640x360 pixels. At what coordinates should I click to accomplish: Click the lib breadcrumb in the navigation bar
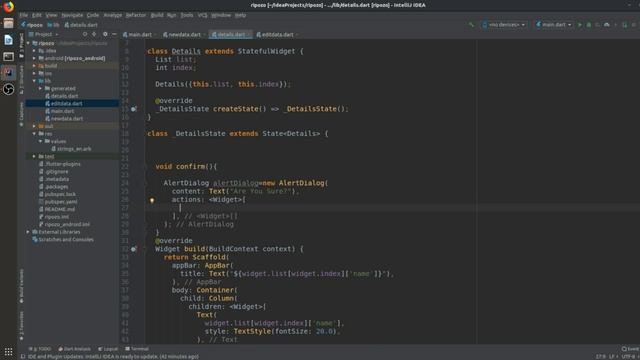[53, 25]
